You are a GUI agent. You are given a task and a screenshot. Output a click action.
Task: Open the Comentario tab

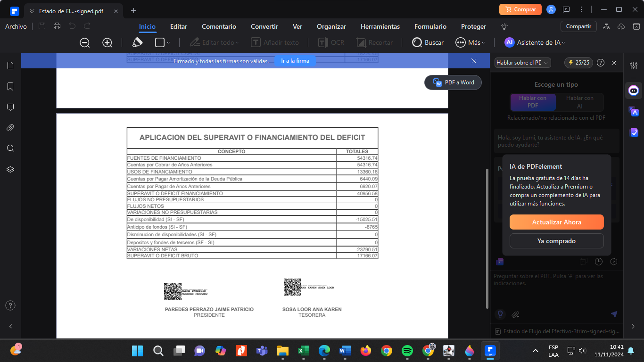tap(219, 27)
